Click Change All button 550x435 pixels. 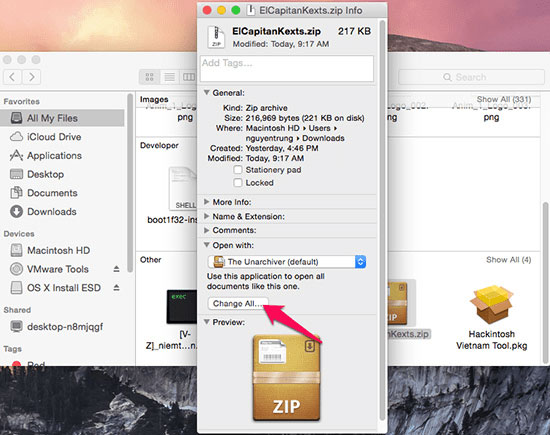[x=238, y=303]
